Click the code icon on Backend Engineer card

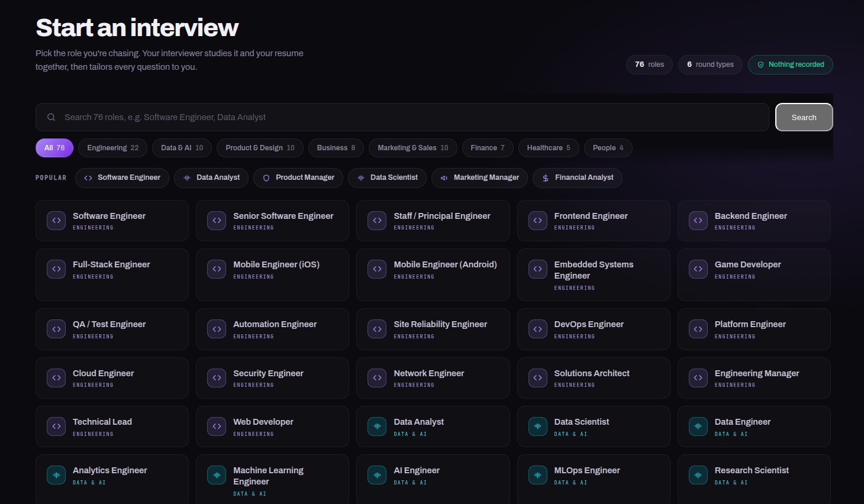[698, 221]
